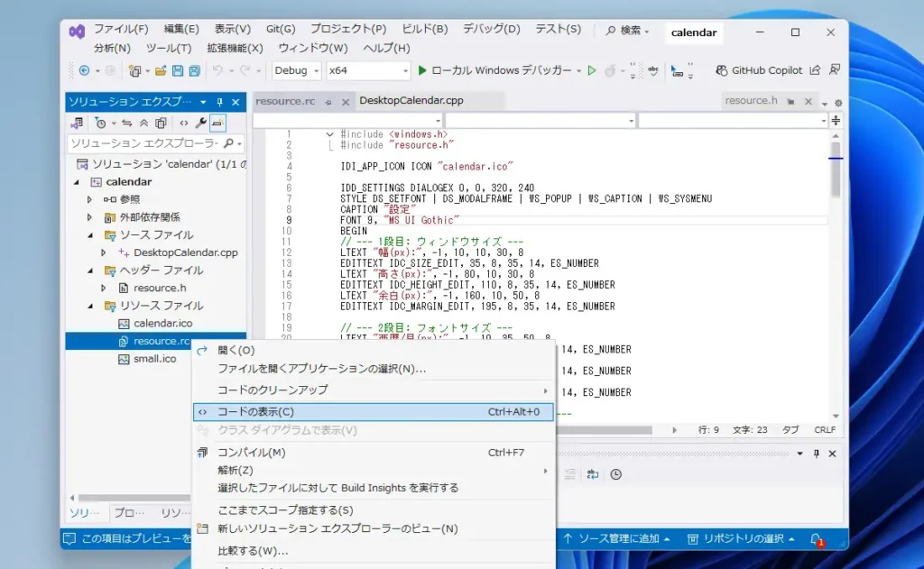Click the clock timestamp icon in bottom panel
Screen dimensions: 924x569
(x=615, y=474)
